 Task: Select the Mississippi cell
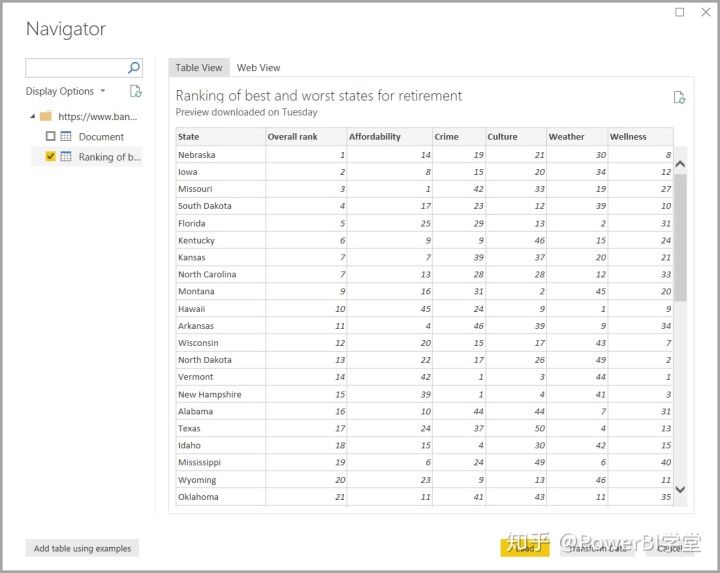pyautogui.click(x=220, y=462)
